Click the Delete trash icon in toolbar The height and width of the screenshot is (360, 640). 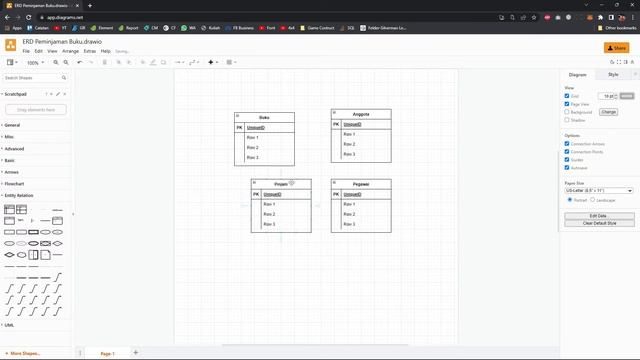coord(104,62)
